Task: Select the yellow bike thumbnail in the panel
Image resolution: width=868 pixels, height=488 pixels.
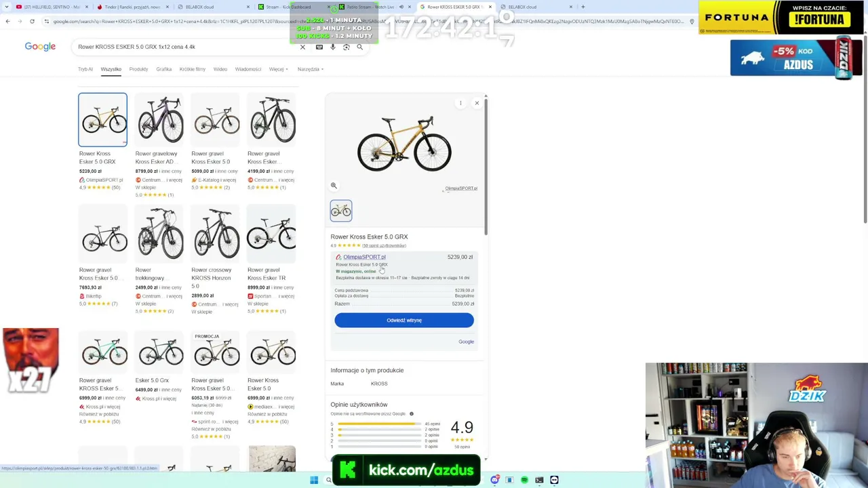Action: pos(341,211)
